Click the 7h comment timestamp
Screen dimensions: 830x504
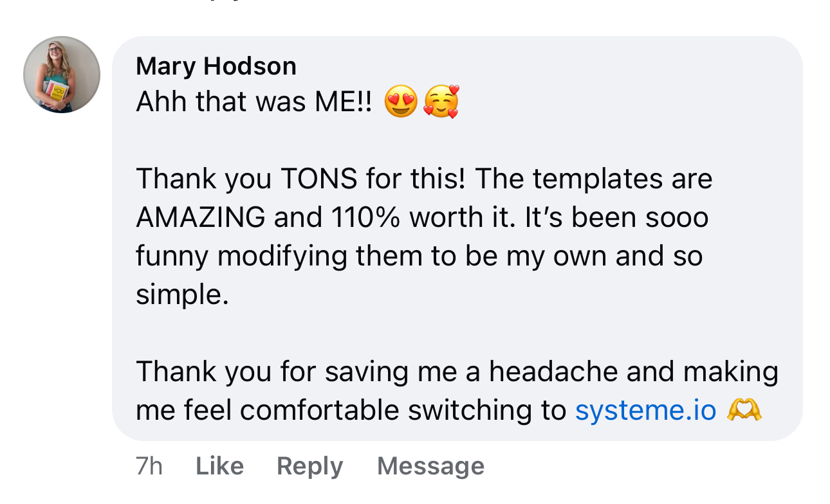point(149,466)
